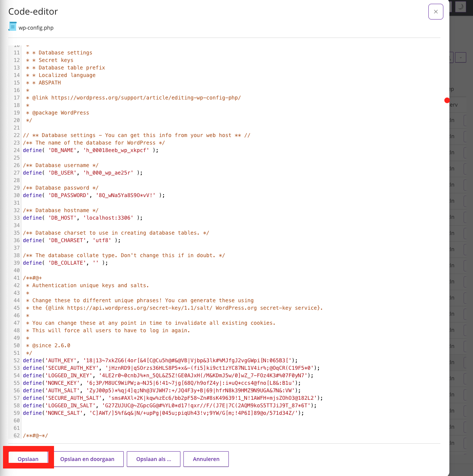
Task: Choose Opslaan als ... option
Action: [x=153, y=459]
